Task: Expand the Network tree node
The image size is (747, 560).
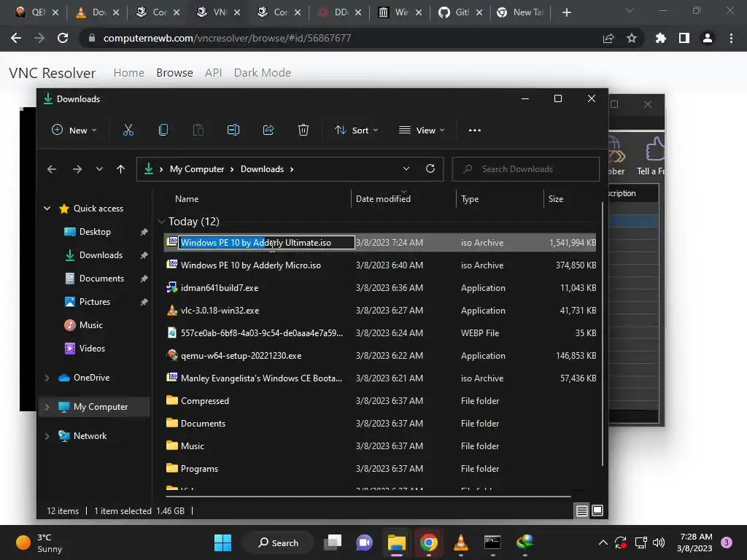Action: (47, 436)
